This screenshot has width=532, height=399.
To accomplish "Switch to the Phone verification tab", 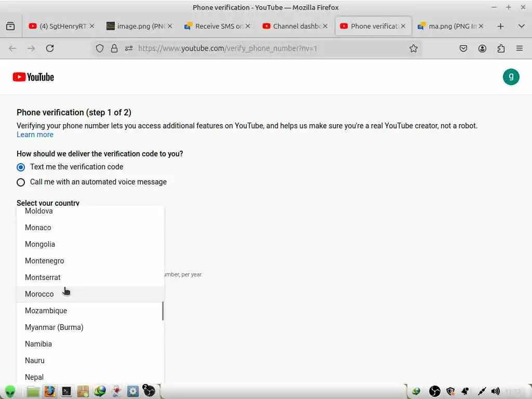I will coord(373,26).
